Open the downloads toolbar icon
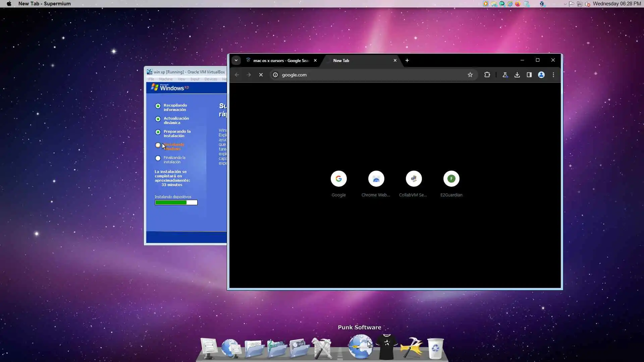Viewport: 644px width, 362px height. [x=517, y=75]
